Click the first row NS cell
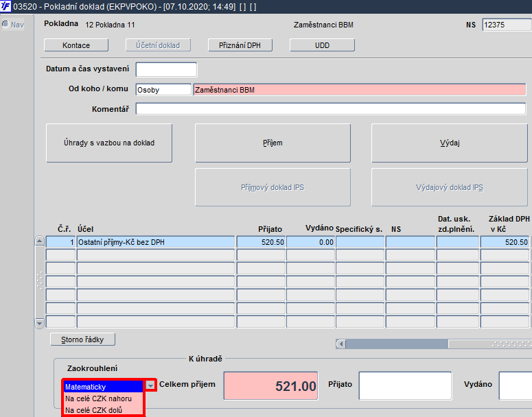532x417 pixels. [x=410, y=242]
